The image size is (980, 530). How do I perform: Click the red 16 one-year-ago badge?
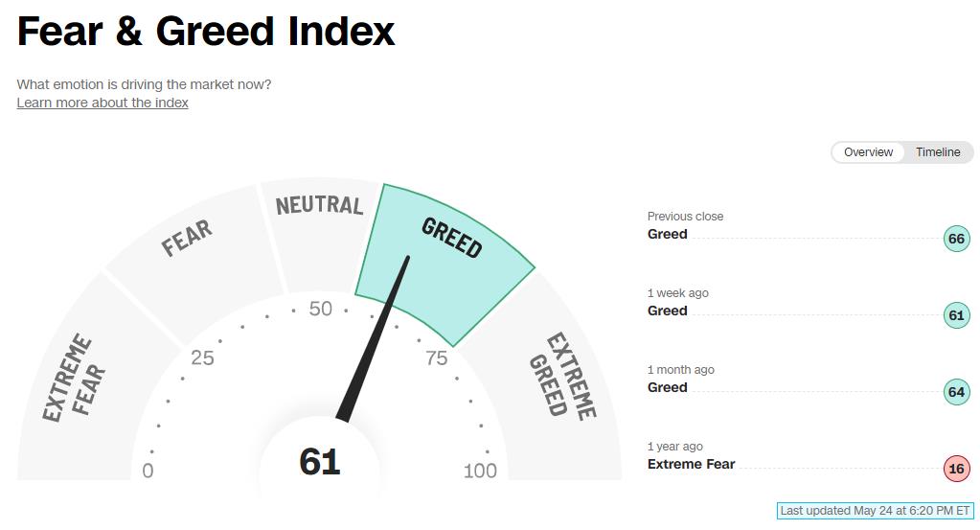(x=956, y=469)
